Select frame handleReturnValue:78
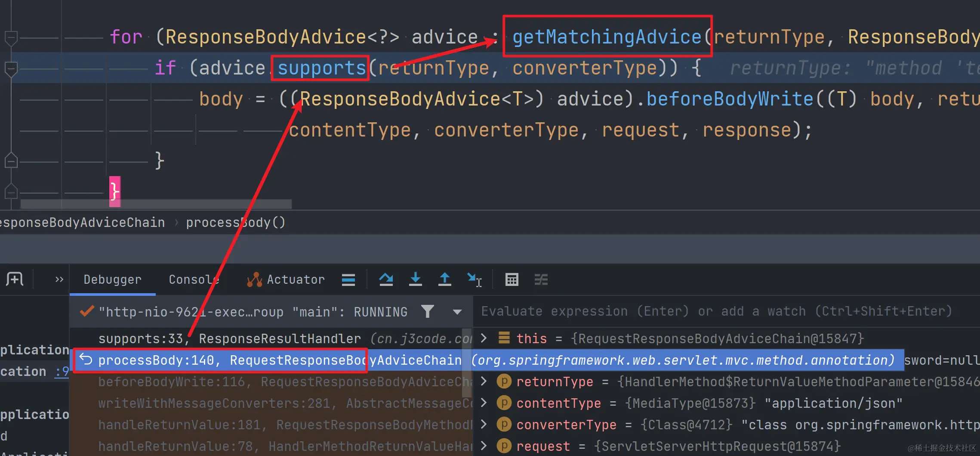This screenshot has height=456, width=980. point(271,447)
